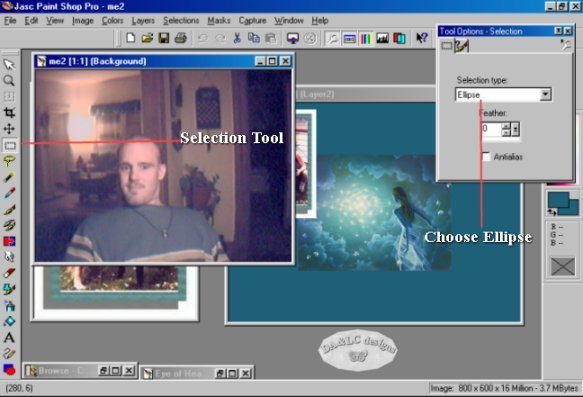Restore the minimized Eye of Hea window
The image size is (583, 397).
pos(220,373)
